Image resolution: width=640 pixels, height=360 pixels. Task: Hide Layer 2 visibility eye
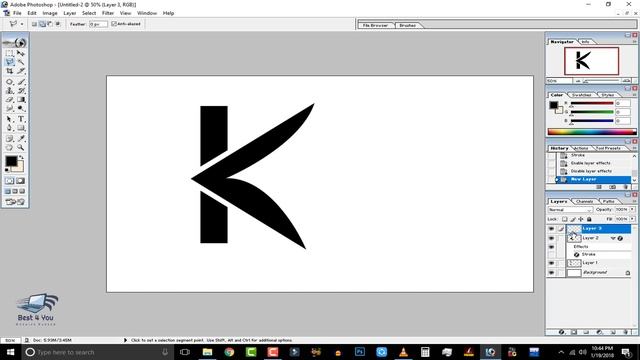point(551,238)
